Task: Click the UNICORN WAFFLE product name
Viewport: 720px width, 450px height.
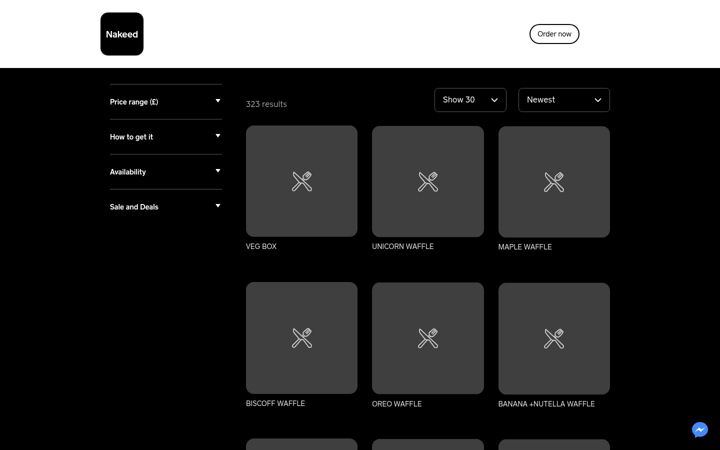Action: click(403, 247)
